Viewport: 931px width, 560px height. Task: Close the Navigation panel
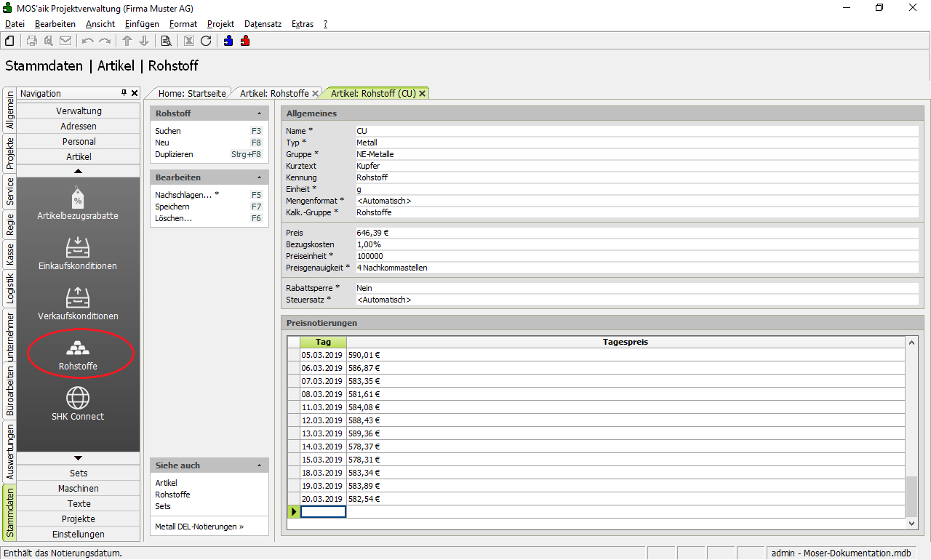[135, 93]
